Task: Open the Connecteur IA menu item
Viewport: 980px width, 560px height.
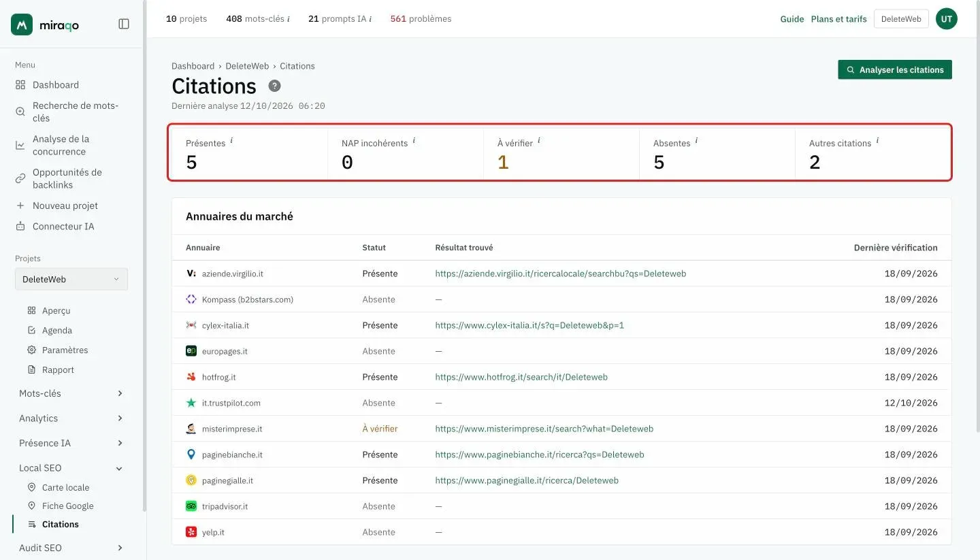Action: pyautogui.click(x=63, y=226)
